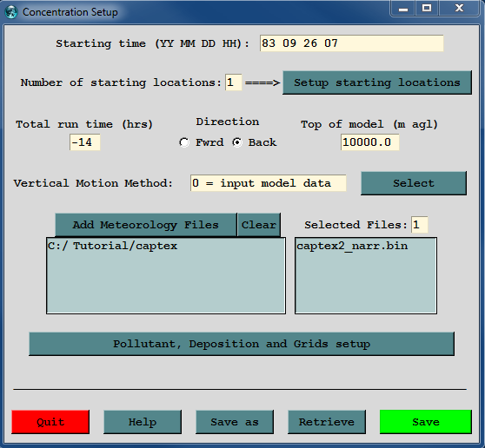The width and height of the screenshot is (485, 448).
Task: Click the green Save button
Action: pyautogui.click(x=426, y=422)
